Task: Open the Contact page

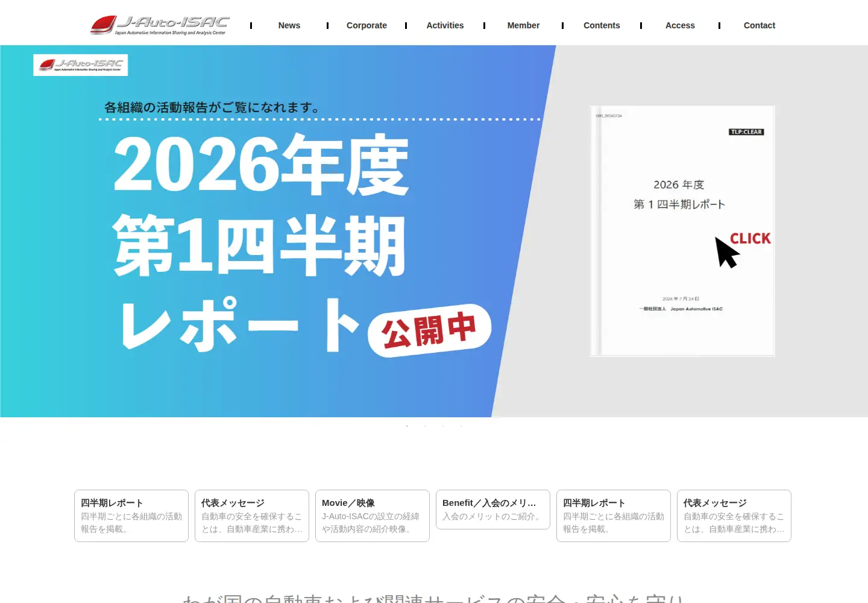Action: pyautogui.click(x=759, y=25)
